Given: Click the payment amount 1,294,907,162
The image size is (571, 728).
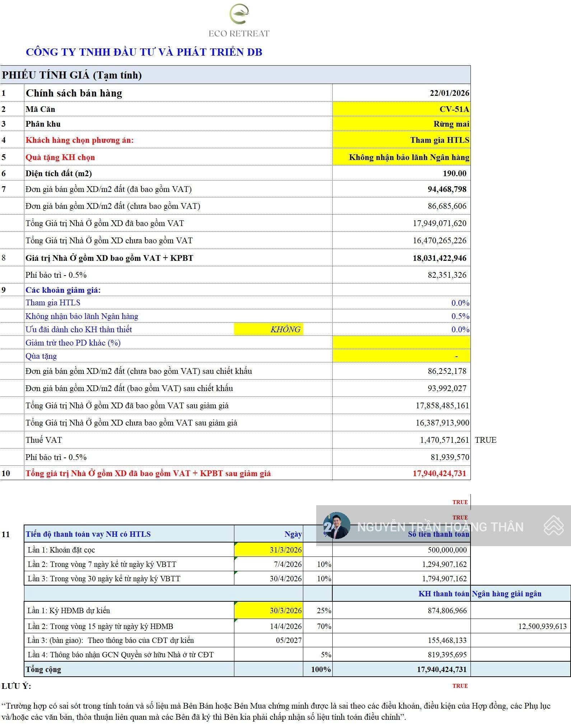Looking at the screenshot, I should click(x=444, y=564).
